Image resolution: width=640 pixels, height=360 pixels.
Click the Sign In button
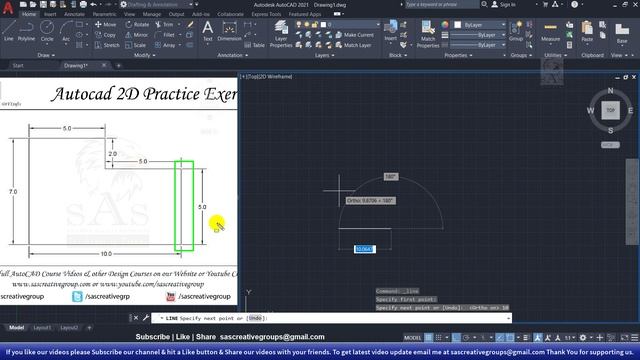click(504, 4)
